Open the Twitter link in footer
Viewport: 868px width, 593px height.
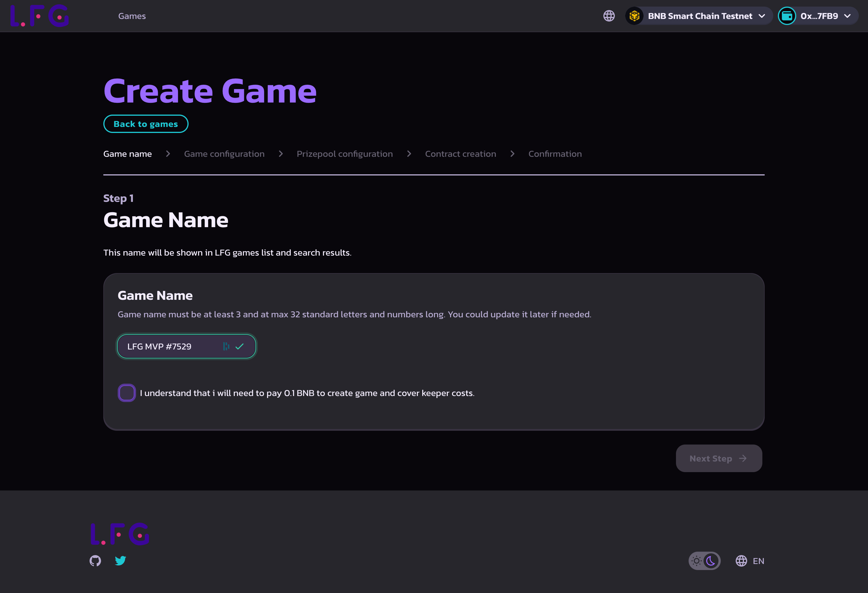[x=120, y=561]
